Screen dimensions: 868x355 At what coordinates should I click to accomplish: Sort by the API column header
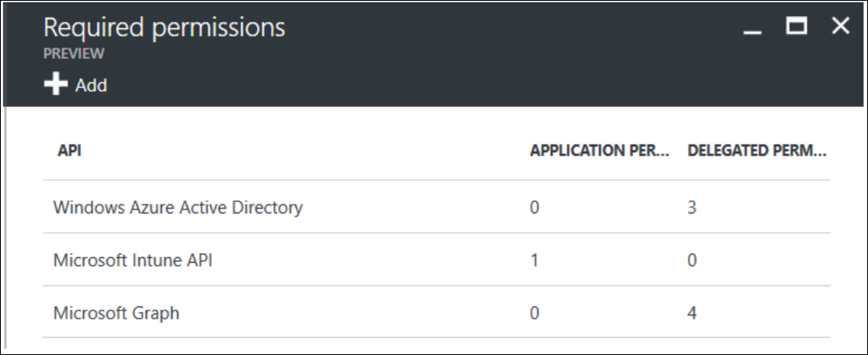click(70, 150)
